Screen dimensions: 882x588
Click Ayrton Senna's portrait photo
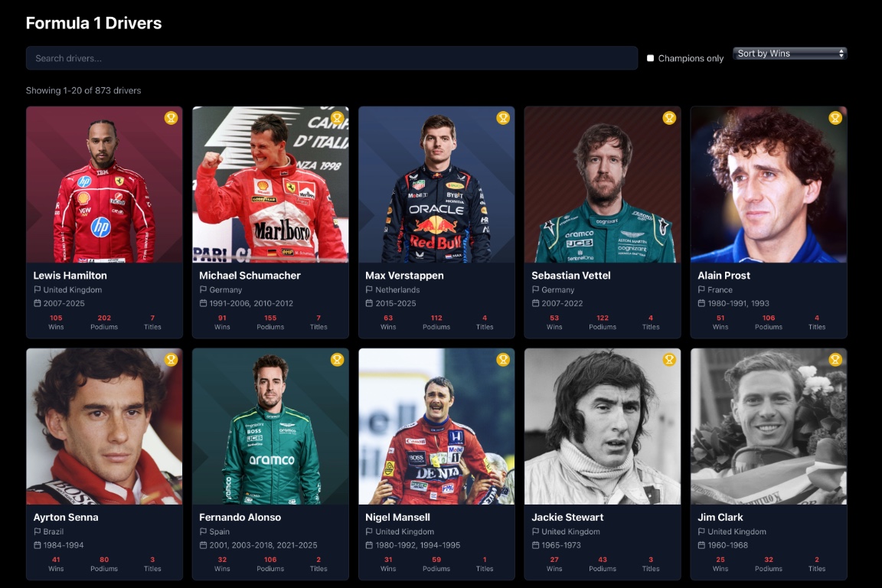point(103,426)
